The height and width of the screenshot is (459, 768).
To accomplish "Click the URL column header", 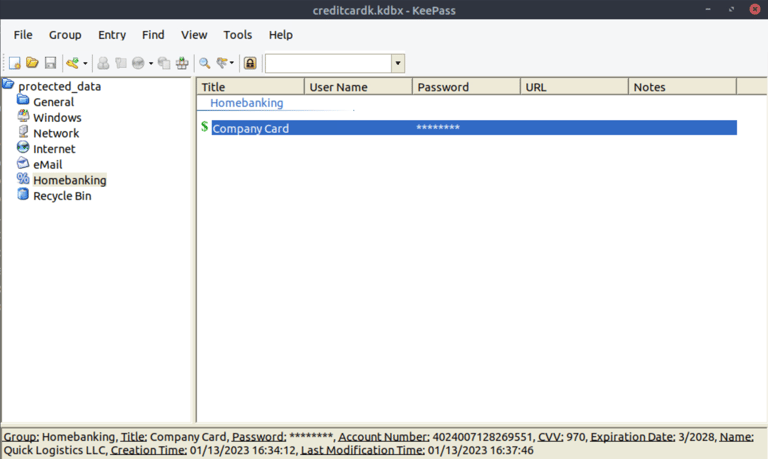I will click(x=574, y=87).
